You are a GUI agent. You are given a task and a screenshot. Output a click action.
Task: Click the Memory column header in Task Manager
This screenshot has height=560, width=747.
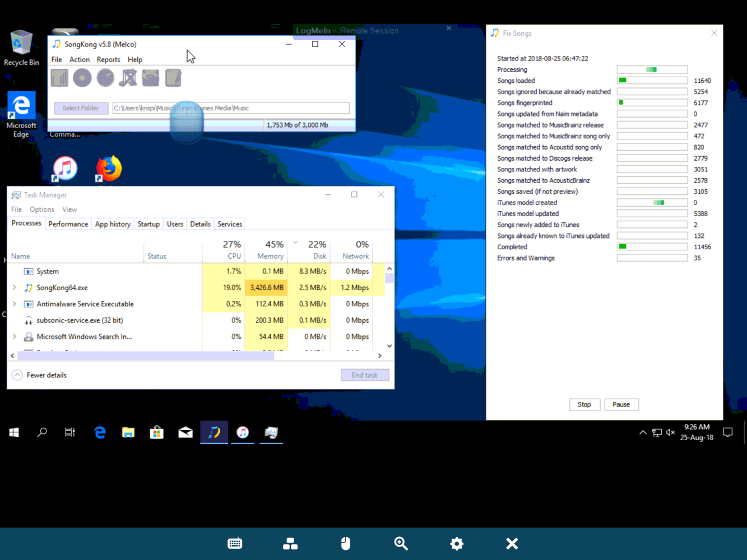click(266, 250)
